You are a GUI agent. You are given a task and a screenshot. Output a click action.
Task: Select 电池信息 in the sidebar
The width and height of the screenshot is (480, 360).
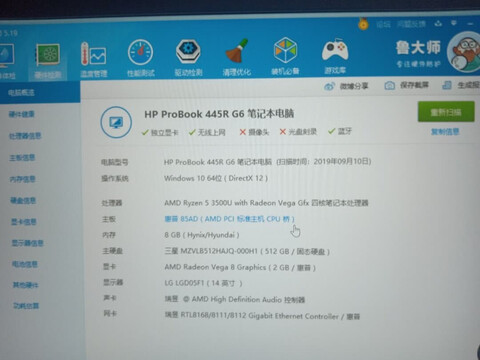(x=25, y=264)
